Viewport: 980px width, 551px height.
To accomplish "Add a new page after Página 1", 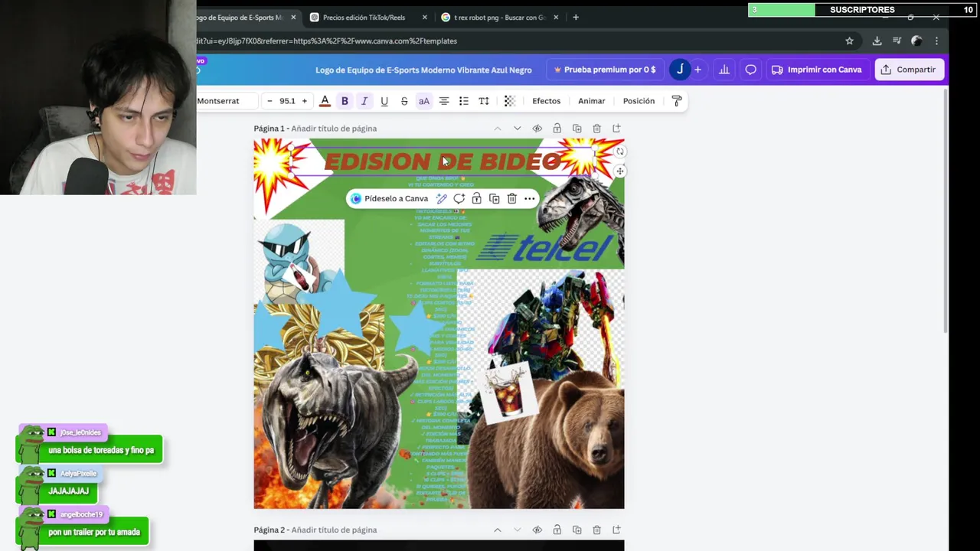I will point(617,129).
